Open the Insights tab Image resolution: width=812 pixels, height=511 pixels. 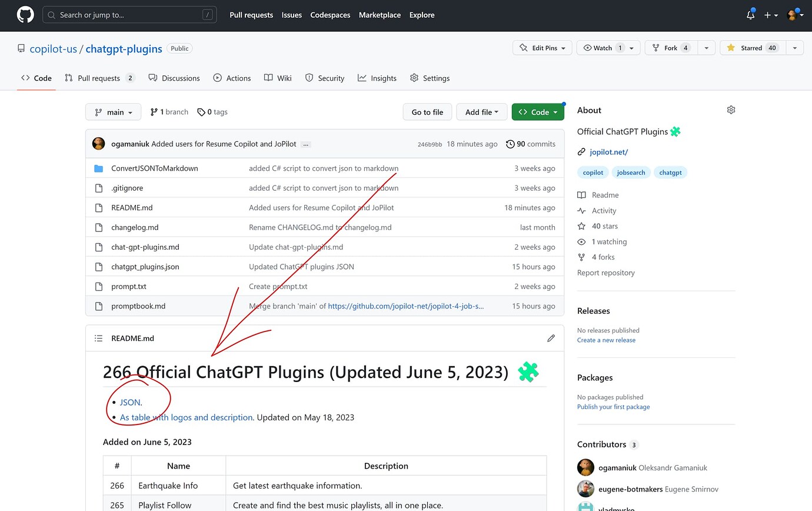pyautogui.click(x=377, y=77)
